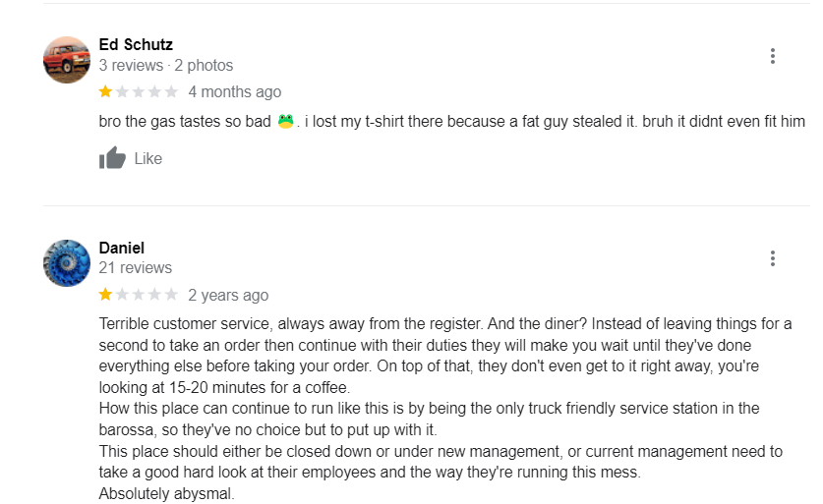
Task: Click the last gray star in Ed Schutz's rating
Action: [172, 92]
